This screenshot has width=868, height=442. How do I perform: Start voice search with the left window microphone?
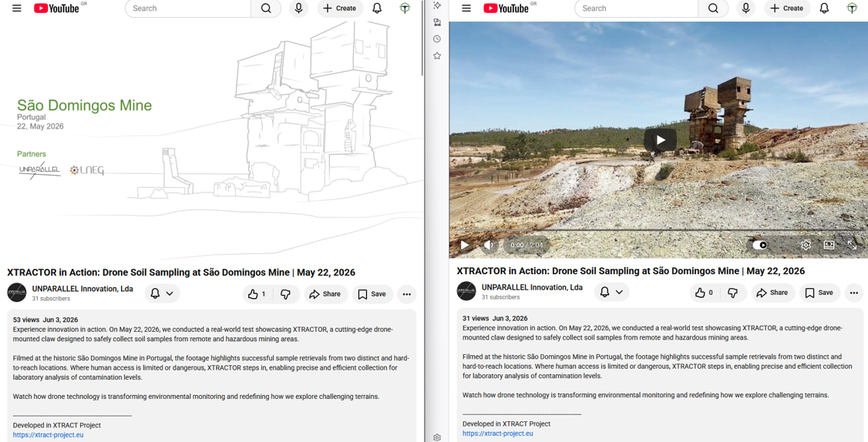pos(298,8)
